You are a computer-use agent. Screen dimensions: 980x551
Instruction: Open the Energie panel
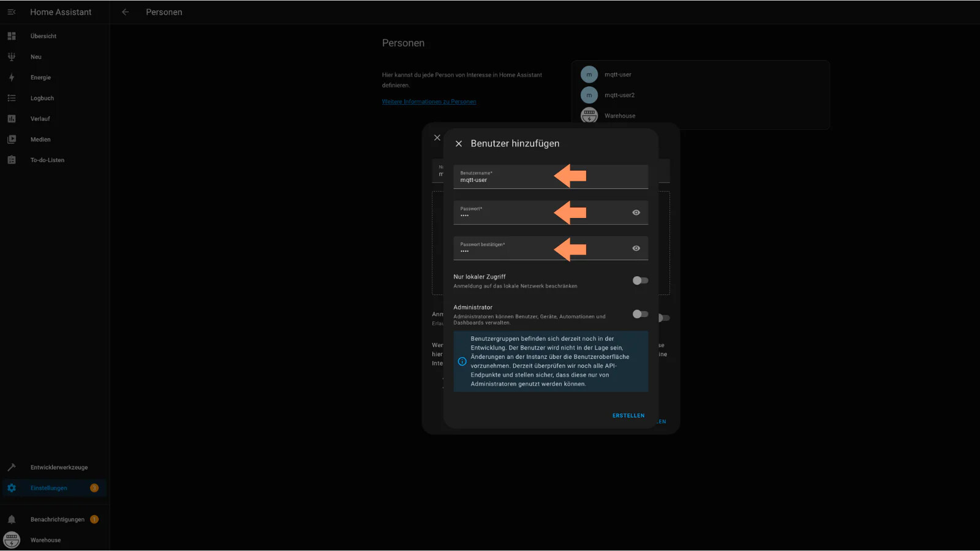click(x=40, y=78)
